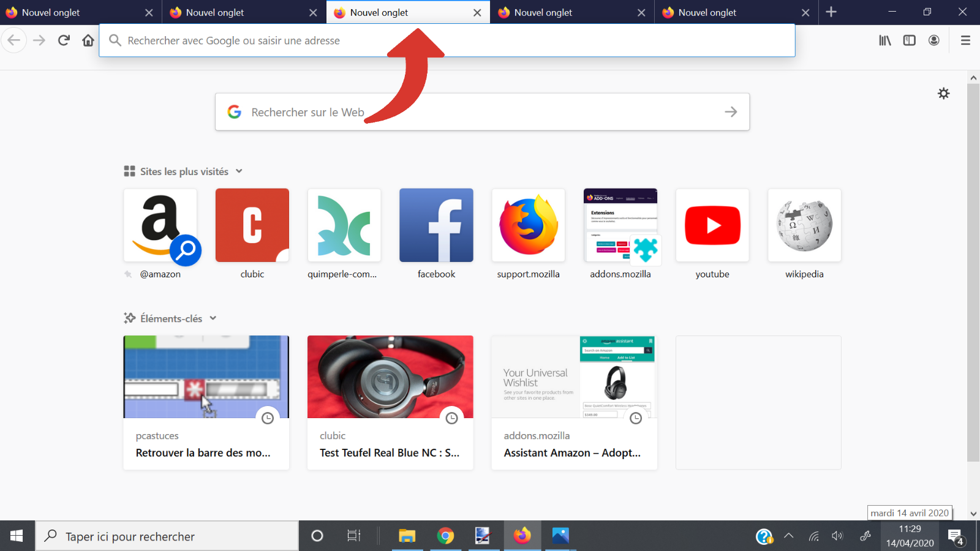Open the Windows Start menu
The height and width of the screenshot is (551, 980).
pyautogui.click(x=17, y=536)
